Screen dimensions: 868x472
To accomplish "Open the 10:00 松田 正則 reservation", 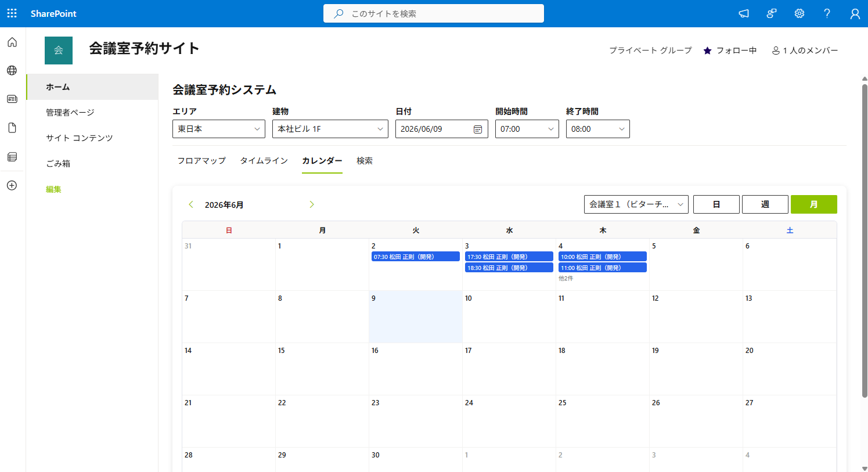I will click(x=603, y=257).
